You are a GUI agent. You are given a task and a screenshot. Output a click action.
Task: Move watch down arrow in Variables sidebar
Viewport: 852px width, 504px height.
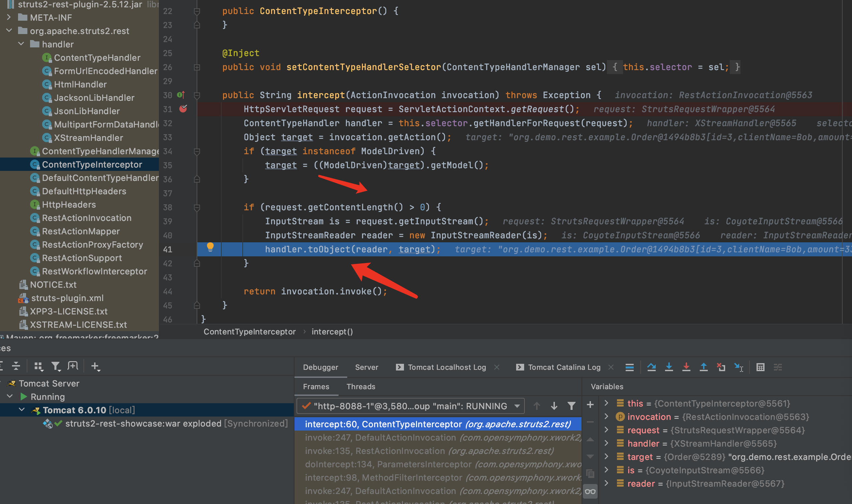tap(590, 456)
